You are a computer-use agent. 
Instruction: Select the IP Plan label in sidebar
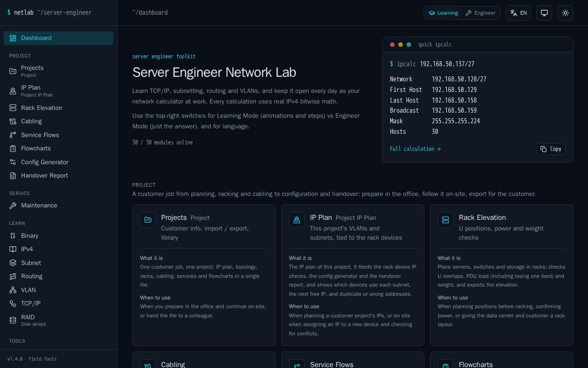[31, 87]
